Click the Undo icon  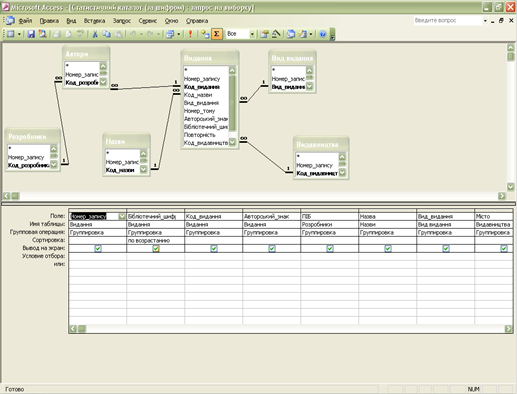point(133,34)
